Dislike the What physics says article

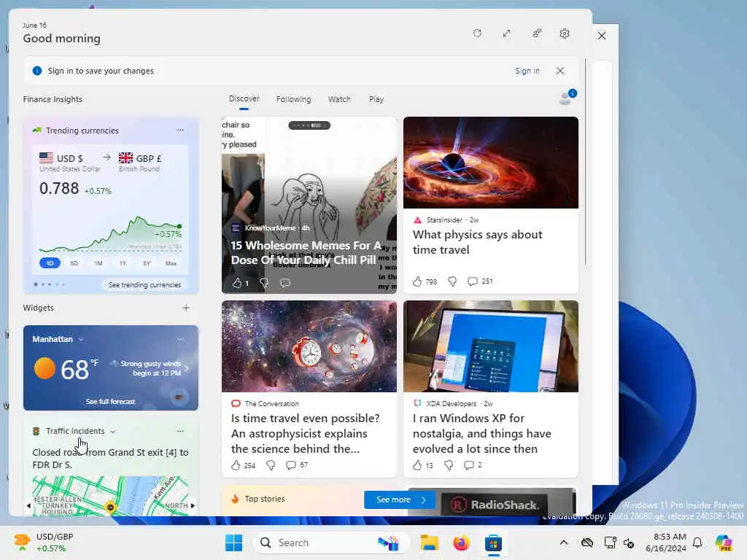[452, 281]
